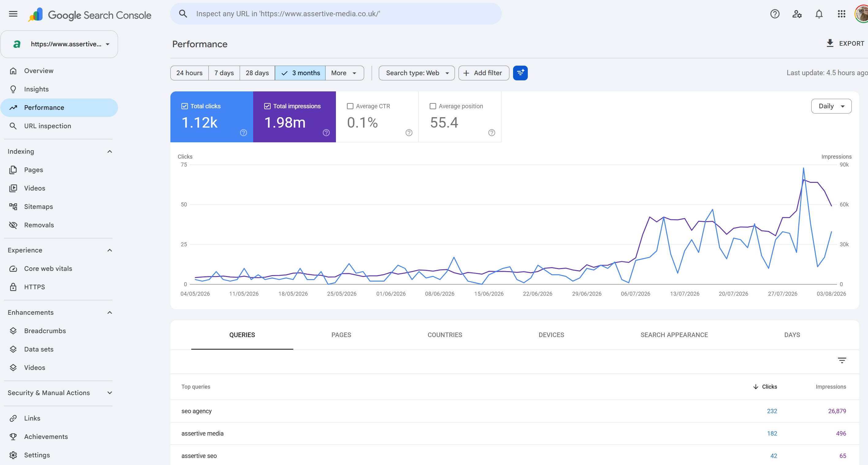
Task: Enable the Average CTR metric checkbox
Action: coord(350,106)
